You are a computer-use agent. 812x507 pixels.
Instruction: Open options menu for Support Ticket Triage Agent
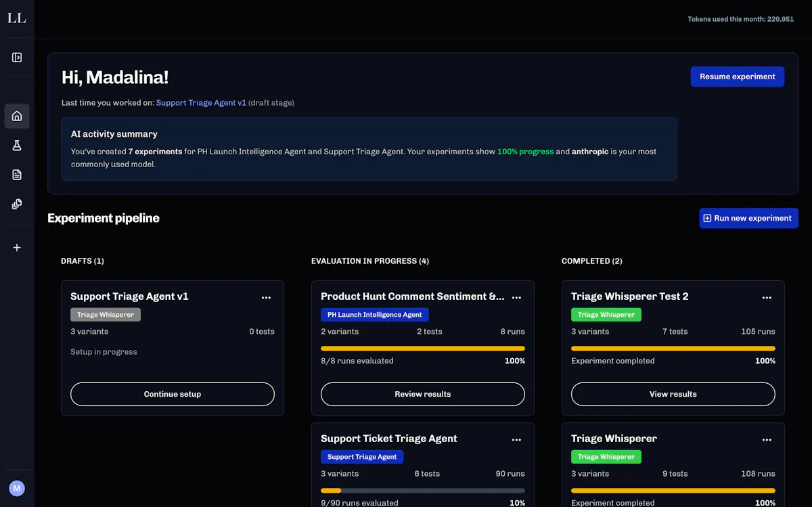coord(516,439)
